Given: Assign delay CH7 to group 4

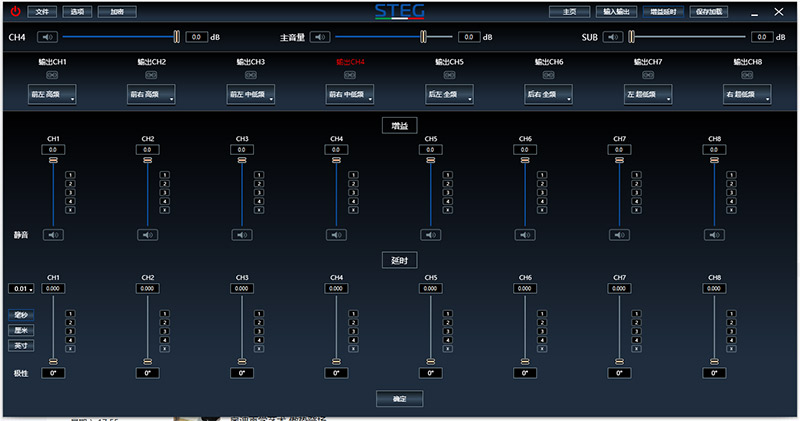Looking at the screenshot, I should tap(636, 340).
